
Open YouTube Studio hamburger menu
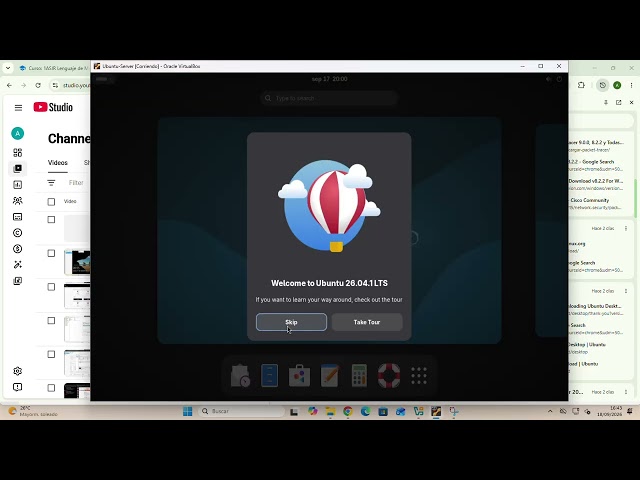tap(18, 108)
